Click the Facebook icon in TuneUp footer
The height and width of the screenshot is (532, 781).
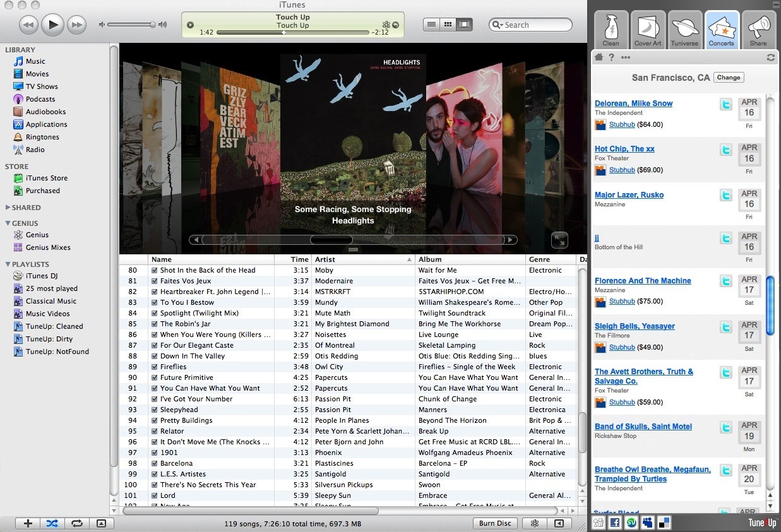[614, 523]
